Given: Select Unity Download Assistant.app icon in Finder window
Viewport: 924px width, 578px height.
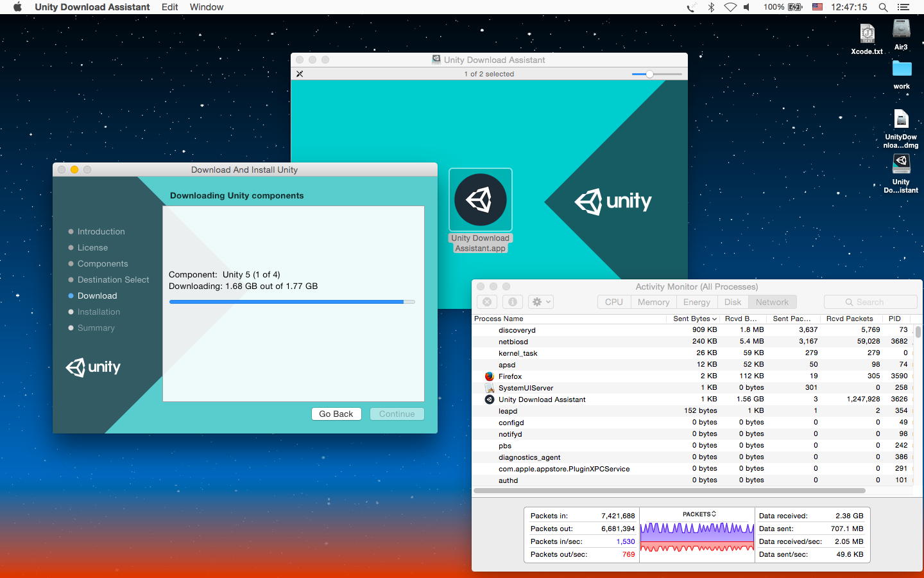Looking at the screenshot, I should tap(481, 211).
